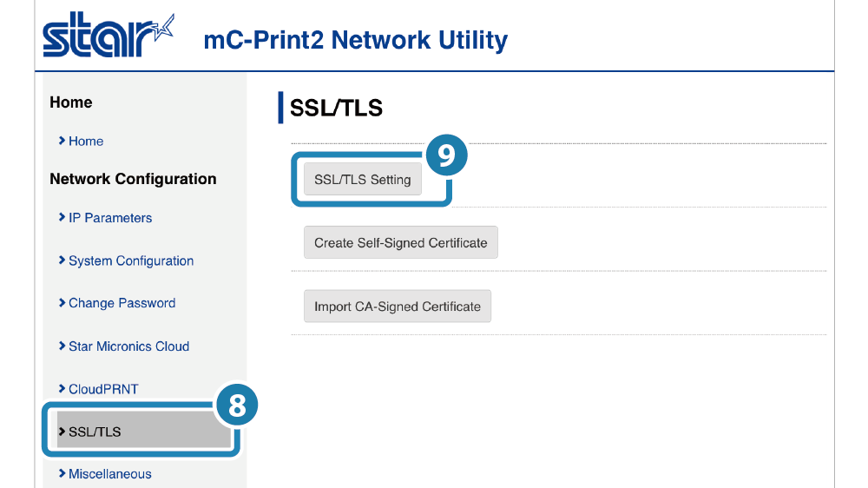Click the chevron beside Home link
Viewport: 868px width, 488px height.
pos(62,141)
